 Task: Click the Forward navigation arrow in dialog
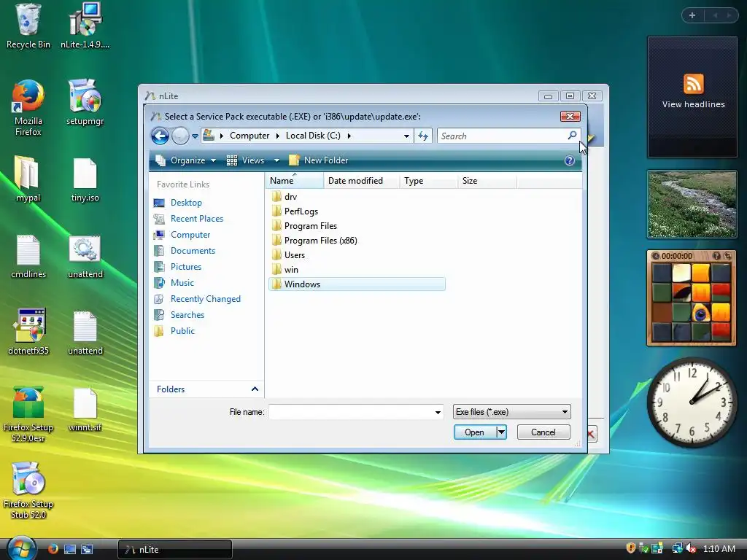(181, 136)
